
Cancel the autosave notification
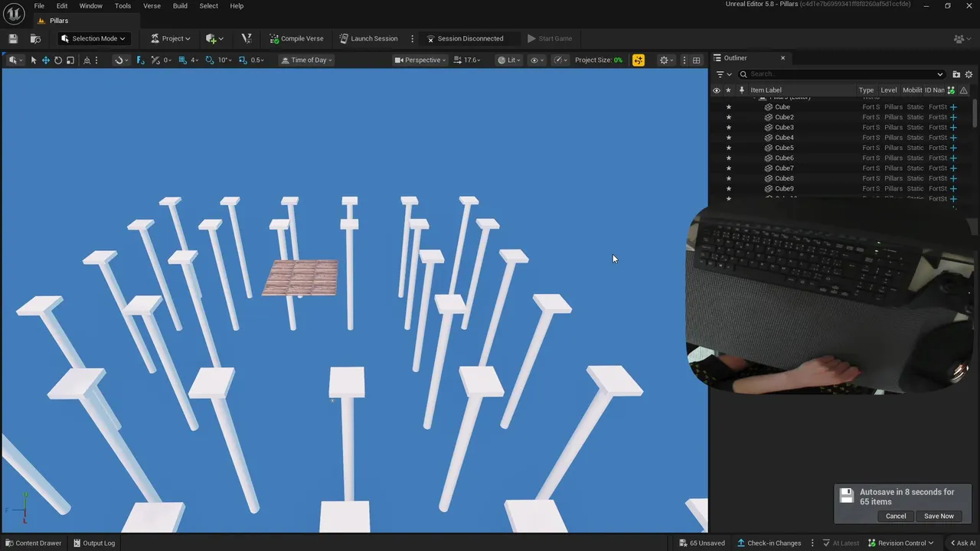[x=896, y=516]
